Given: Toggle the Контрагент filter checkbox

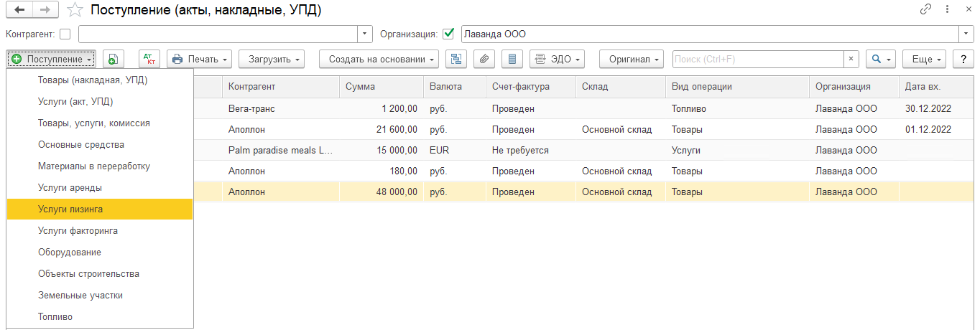Looking at the screenshot, I should (x=65, y=34).
